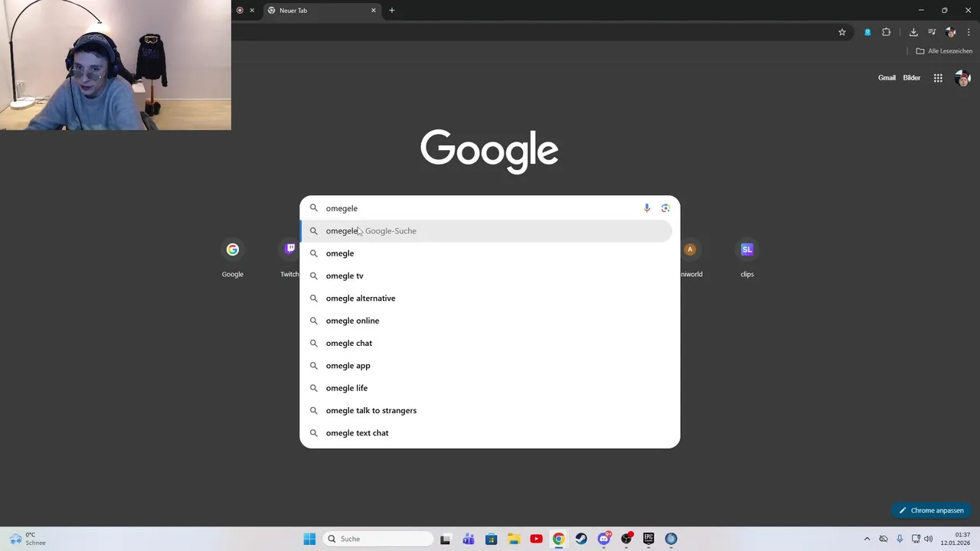This screenshot has width=980, height=551.
Task: Open network status tray icon
Action: tap(916, 539)
